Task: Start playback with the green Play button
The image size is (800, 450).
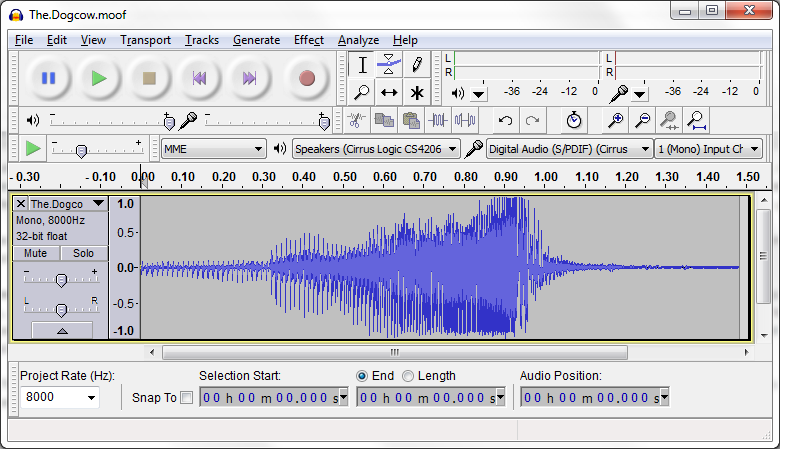Action: coord(99,78)
